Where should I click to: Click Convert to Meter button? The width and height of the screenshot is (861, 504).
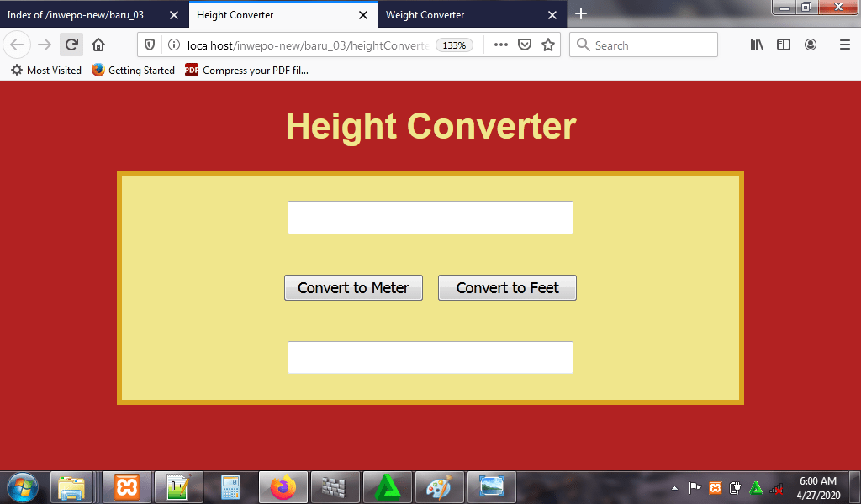click(x=354, y=288)
